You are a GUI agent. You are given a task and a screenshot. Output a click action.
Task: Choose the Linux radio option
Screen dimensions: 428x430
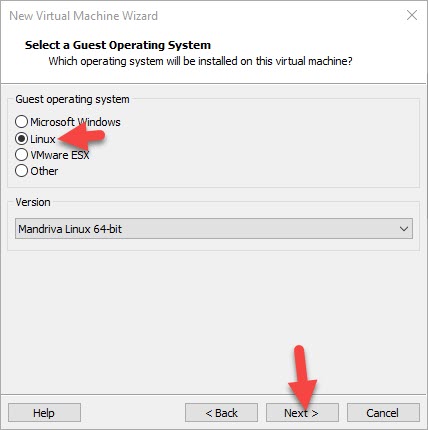pyautogui.click(x=21, y=138)
